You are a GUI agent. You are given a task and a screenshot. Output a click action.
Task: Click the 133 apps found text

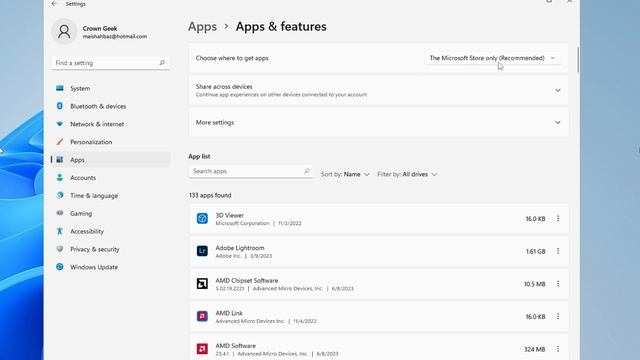click(x=210, y=195)
